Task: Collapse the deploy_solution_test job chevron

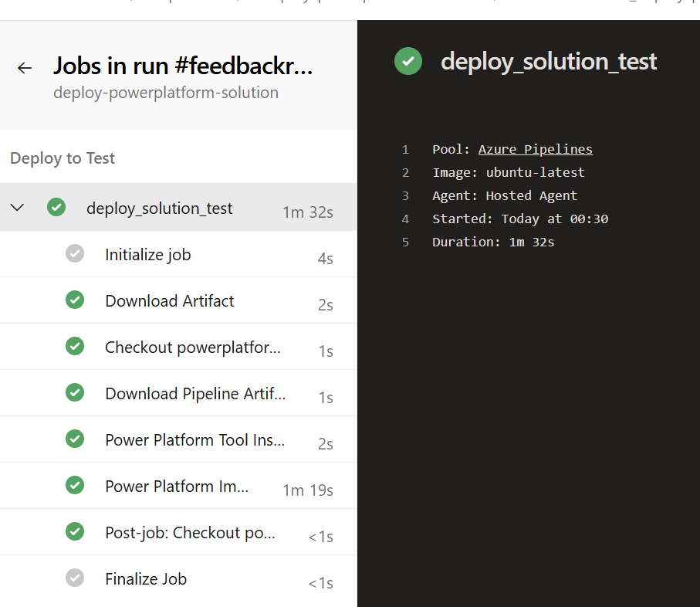Action: pos(17,208)
